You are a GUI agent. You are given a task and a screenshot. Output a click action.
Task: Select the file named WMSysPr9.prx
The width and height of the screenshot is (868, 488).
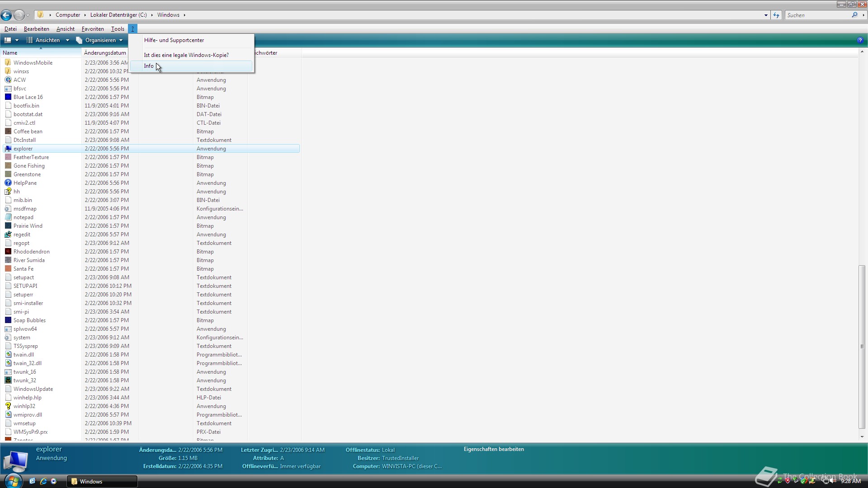click(x=30, y=432)
